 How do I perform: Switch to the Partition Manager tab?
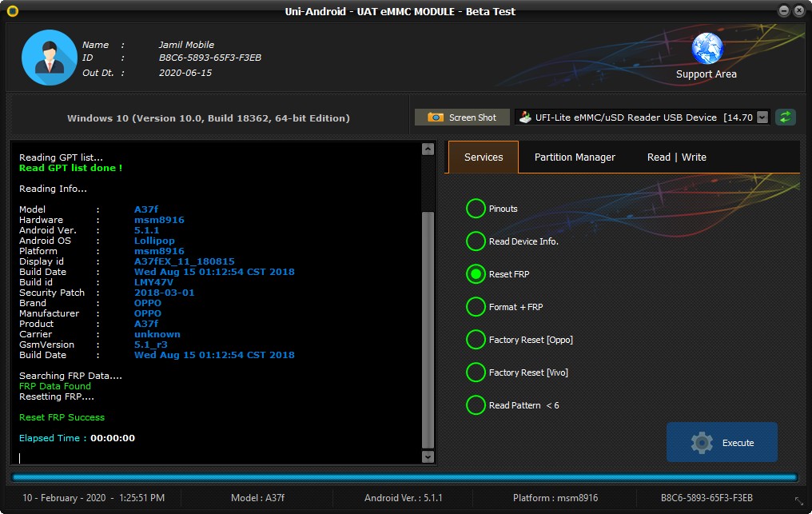575,157
